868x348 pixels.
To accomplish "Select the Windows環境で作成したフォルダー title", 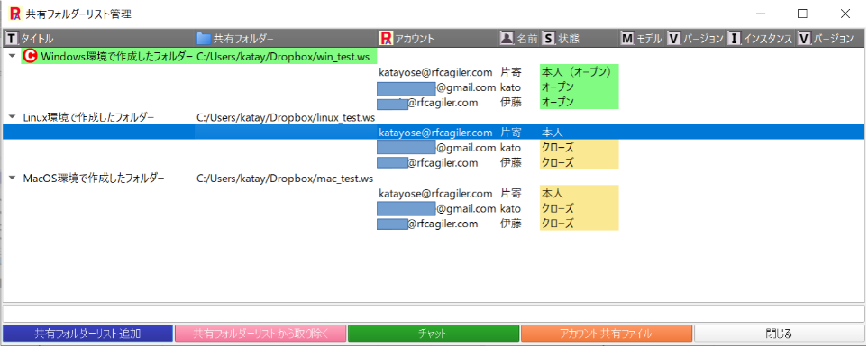I will point(116,56).
